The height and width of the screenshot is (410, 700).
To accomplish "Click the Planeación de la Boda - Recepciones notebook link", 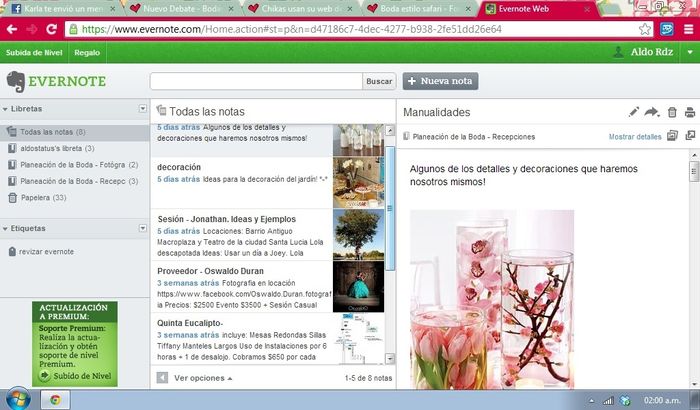I will 474,137.
